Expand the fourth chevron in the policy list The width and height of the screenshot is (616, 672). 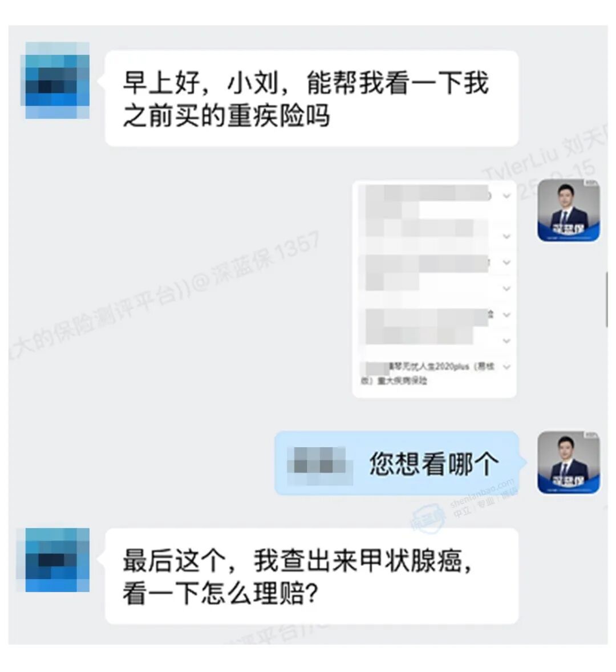coord(506,289)
